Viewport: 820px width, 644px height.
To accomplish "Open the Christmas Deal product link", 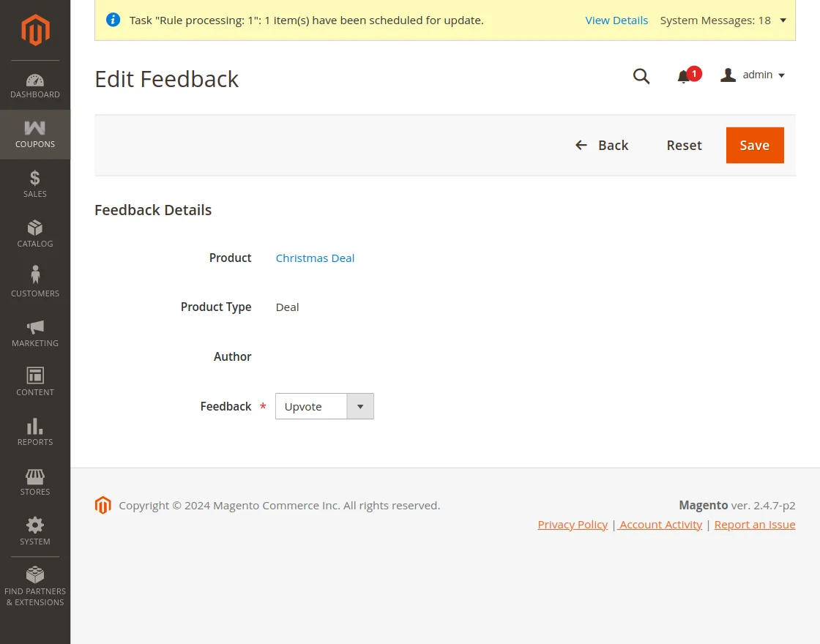I will click(315, 258).
